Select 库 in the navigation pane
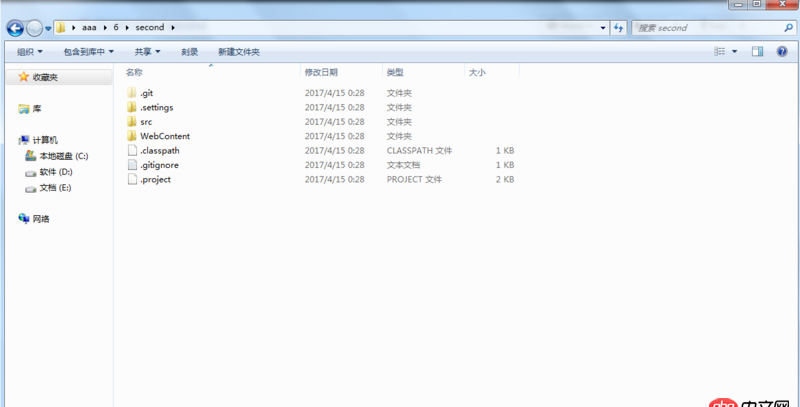This screenshot has height=407, width=800. (x=37, y=109)
